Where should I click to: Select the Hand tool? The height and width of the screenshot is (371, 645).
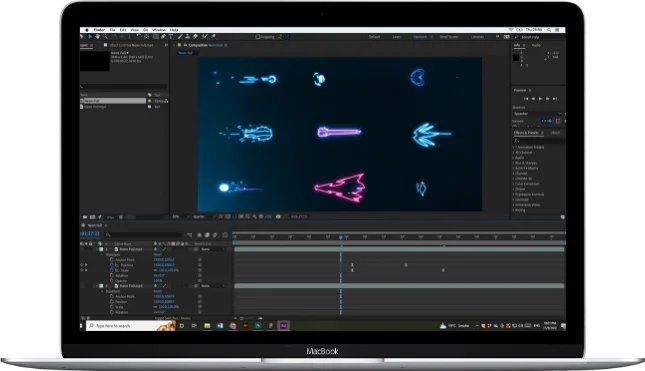97,37
